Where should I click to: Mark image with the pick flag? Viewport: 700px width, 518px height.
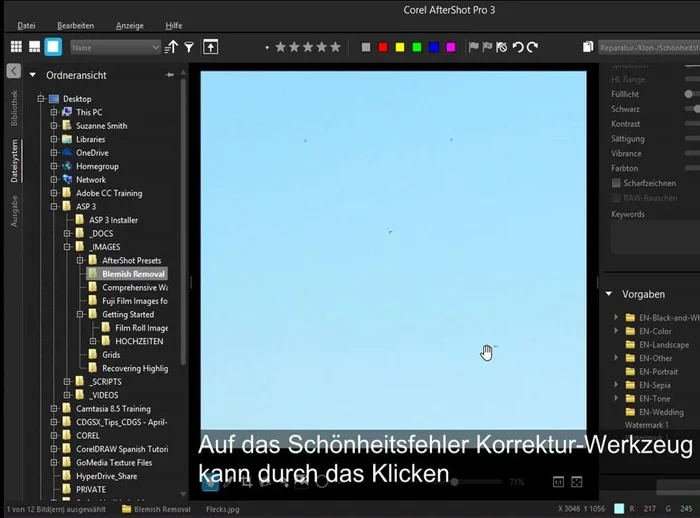(x=473, y=47)
